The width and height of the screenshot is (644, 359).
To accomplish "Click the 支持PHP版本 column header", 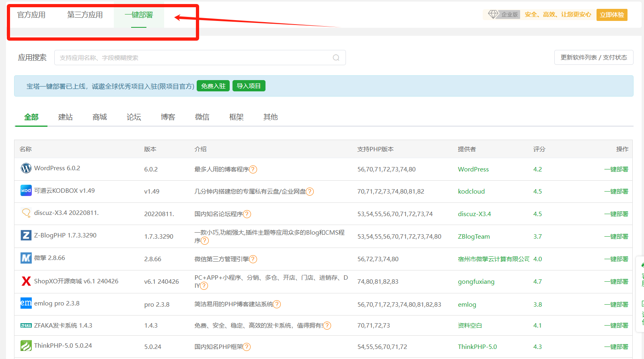I will (375, 149).
